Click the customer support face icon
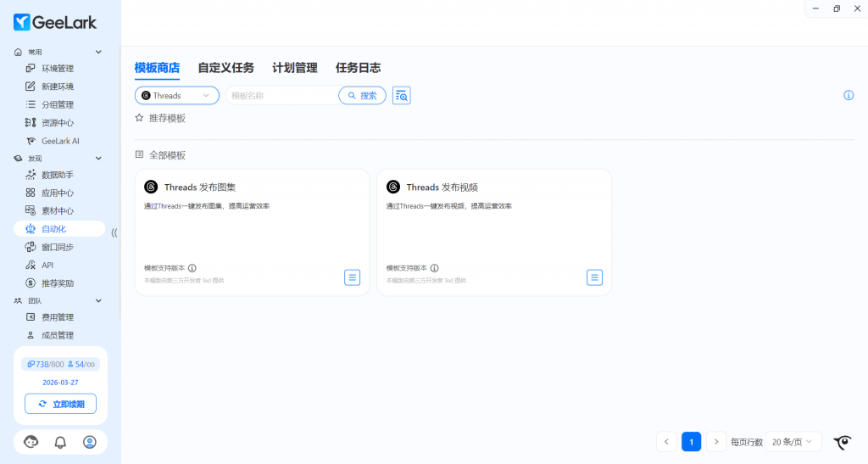This screenshot has width=868, height=464. coord(31,442)
